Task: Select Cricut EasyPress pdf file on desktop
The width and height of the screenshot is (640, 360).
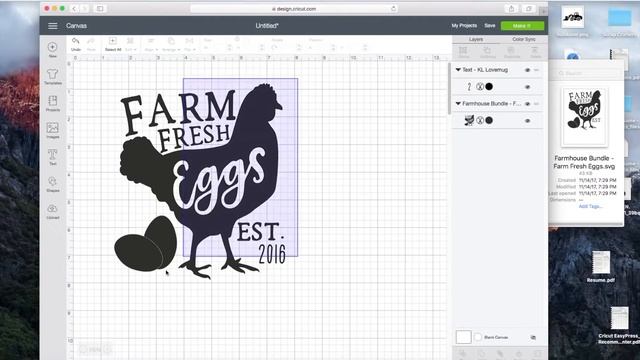Action: pos(619,325)
